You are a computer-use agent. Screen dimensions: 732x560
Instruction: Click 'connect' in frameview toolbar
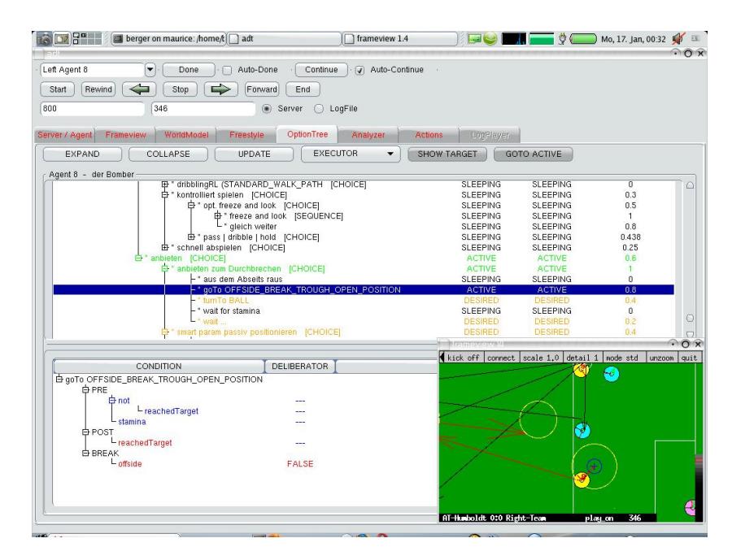pyautogui.click(x=501, y=358)
